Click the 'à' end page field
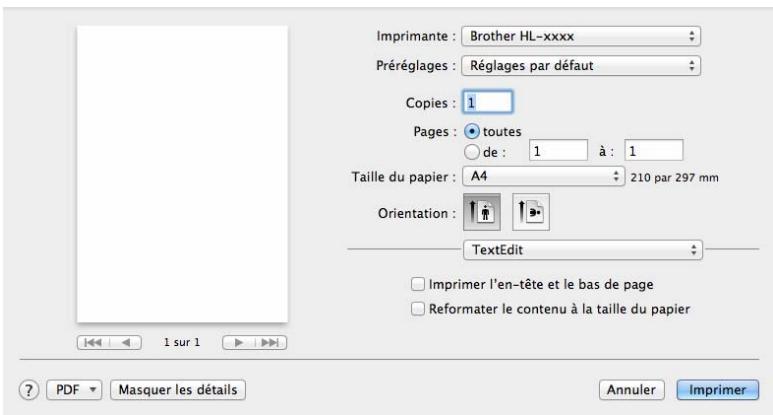The width and height of the screenshot is (773, 415). click(654, 150)
